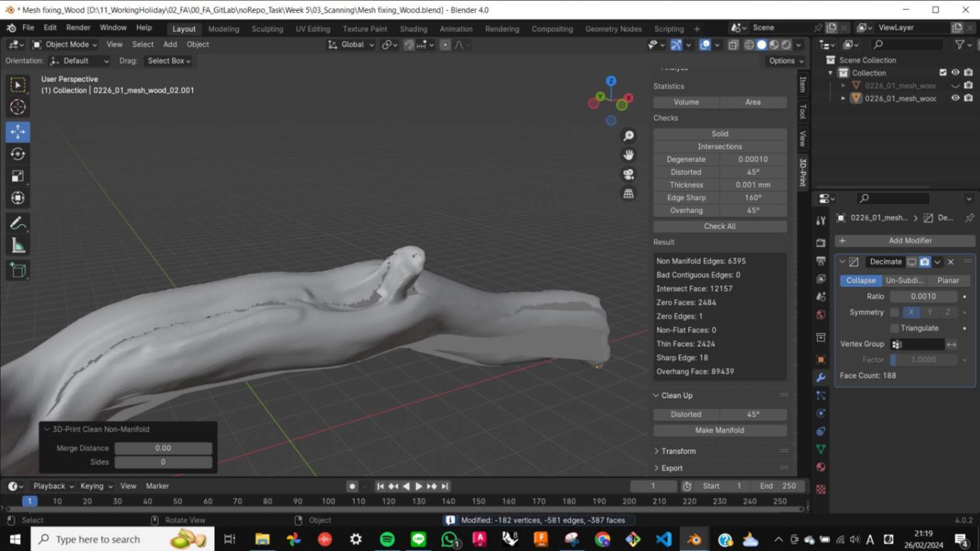The image size is (980, 551).
Task: Adjust the Thickness value field
Action: click(753, 185)
